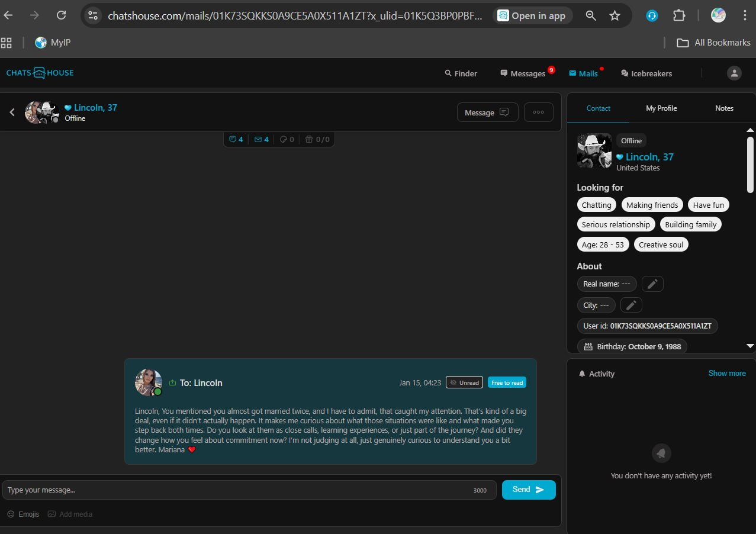
Task: Click the Offline status badge in Contact panel
Action: click(631, 140)
